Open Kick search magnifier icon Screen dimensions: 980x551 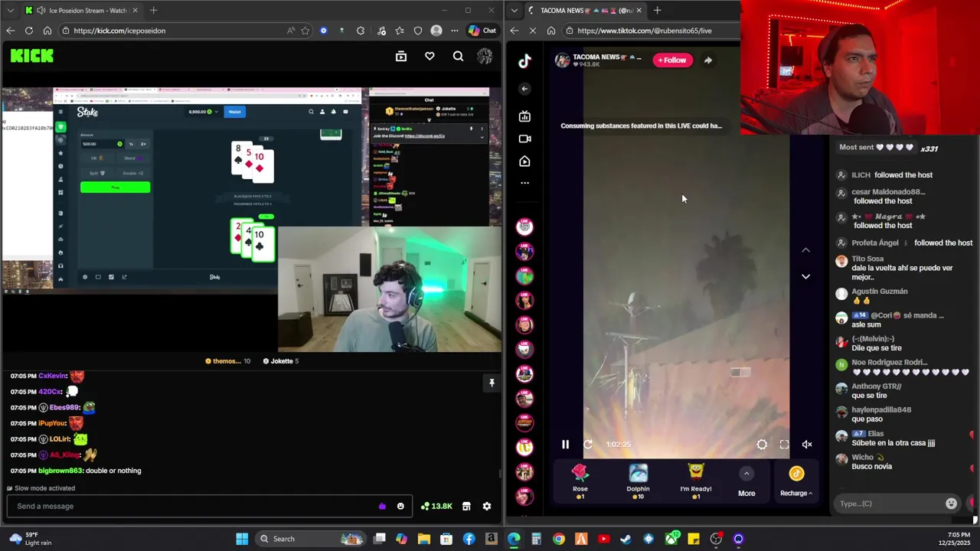click(458, 56)
